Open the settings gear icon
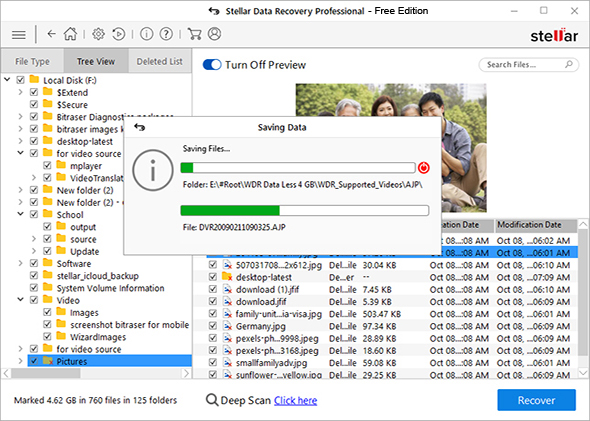The image size is (590, 421). 98,34
